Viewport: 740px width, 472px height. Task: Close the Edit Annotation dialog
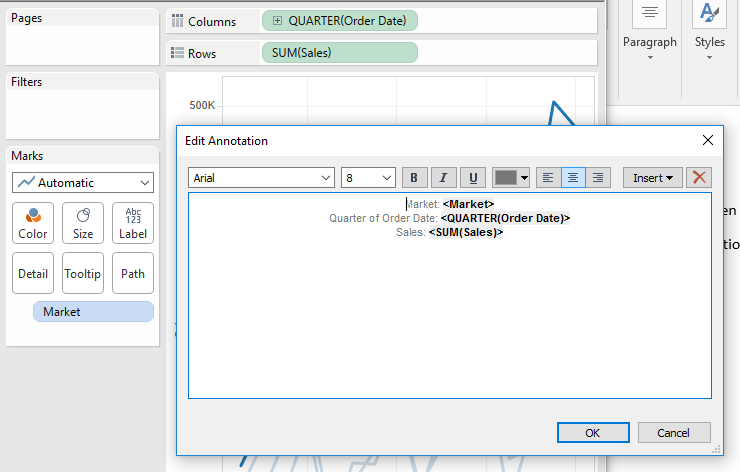[x=707, y=140]
